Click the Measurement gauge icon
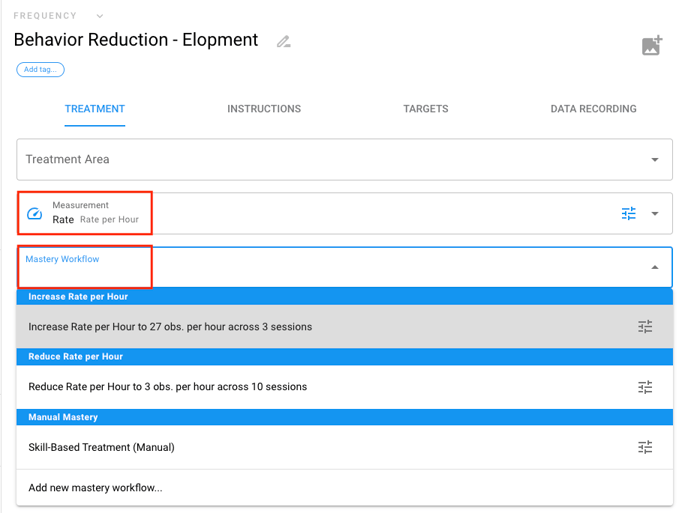This screenshot has width=688, height=513. click(x=34, y=213)
